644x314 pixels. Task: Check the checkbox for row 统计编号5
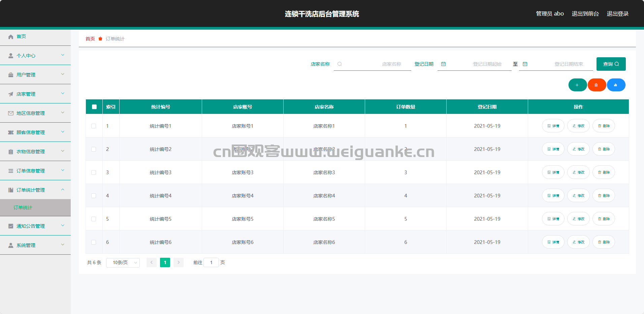pos(94,219)
